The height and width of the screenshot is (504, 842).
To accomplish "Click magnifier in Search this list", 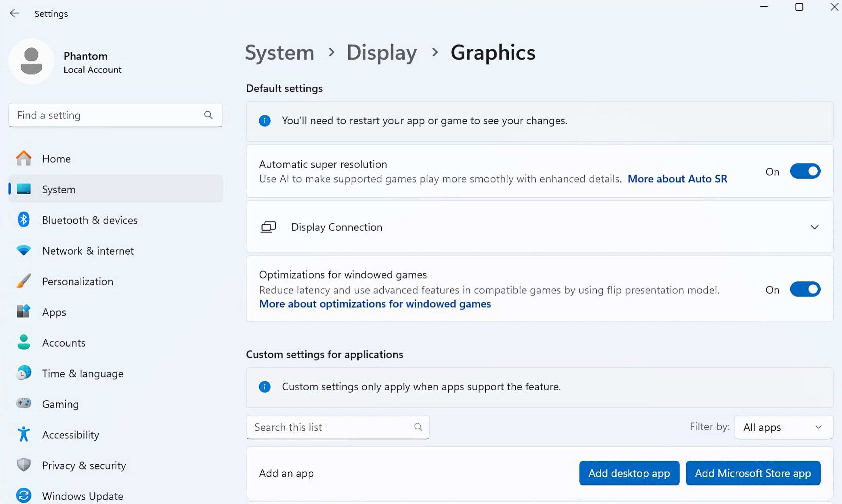I will [418, 427].
